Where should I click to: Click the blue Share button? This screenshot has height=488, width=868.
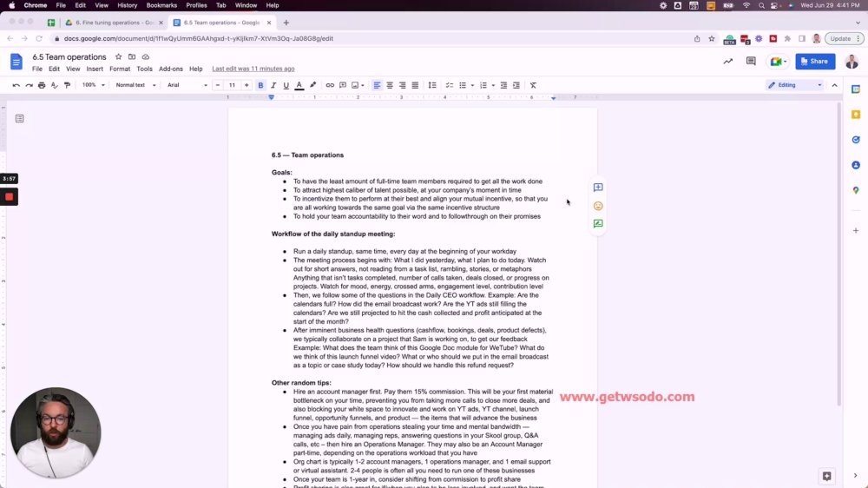pyautogui.click(x=815, y=62)
